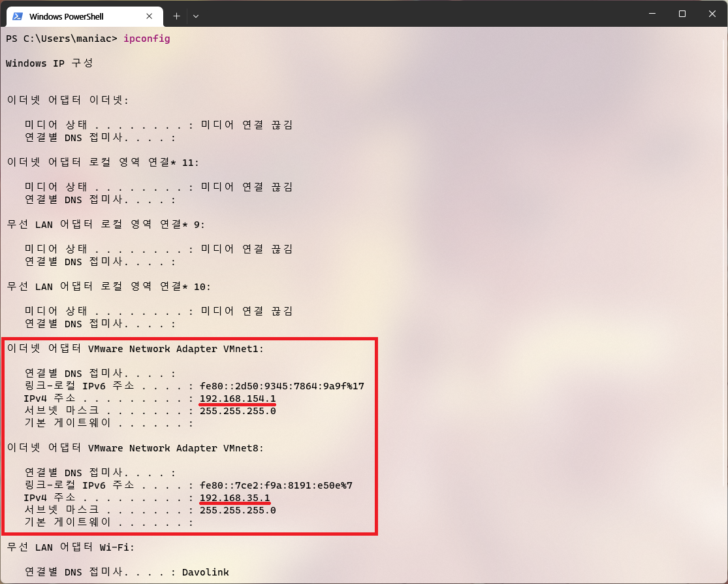Close the Windows PowerShell tab

(x=149, y=16)
